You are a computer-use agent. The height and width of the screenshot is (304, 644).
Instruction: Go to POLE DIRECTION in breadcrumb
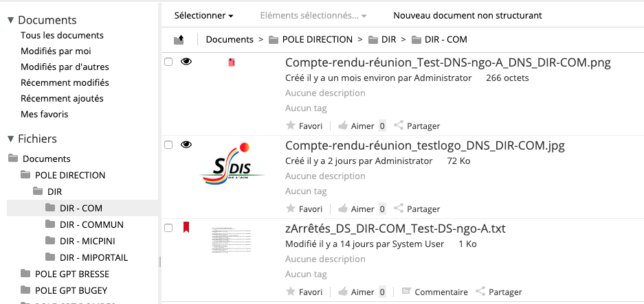[x=317, y=40]
